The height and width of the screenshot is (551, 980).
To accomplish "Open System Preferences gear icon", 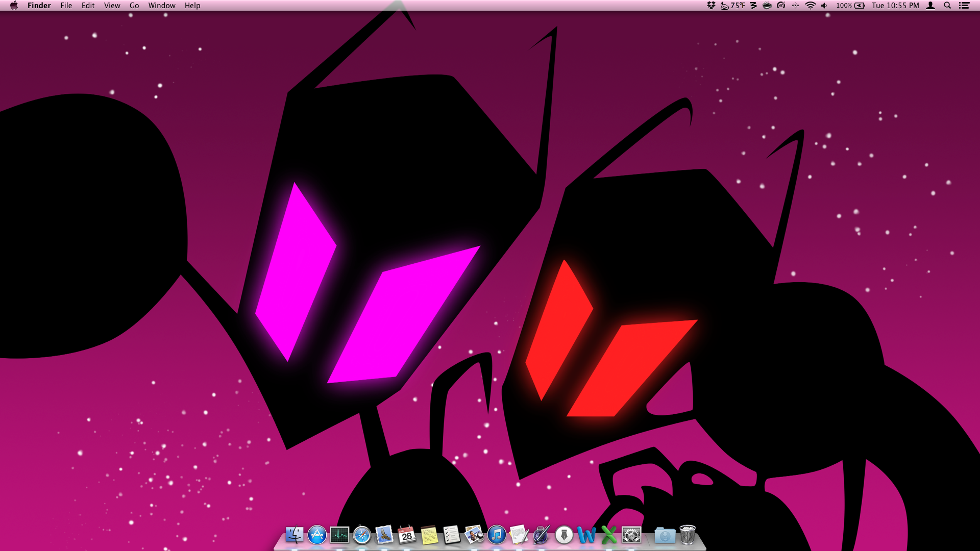I will tap(631, 535).
